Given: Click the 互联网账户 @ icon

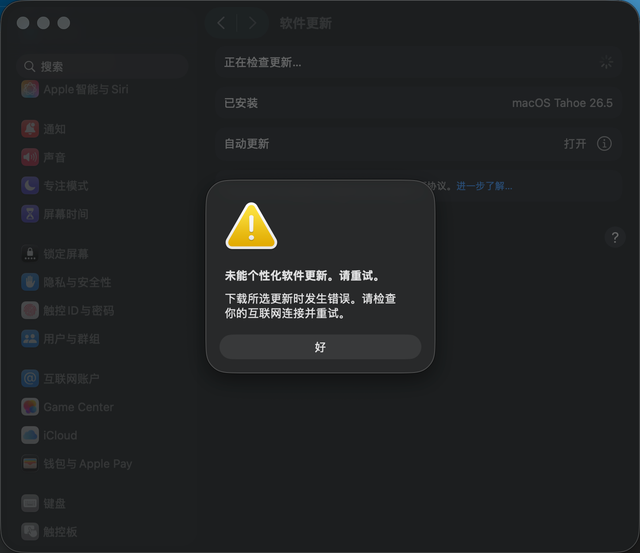Looking at the screenshot, I should pos(30,378).
